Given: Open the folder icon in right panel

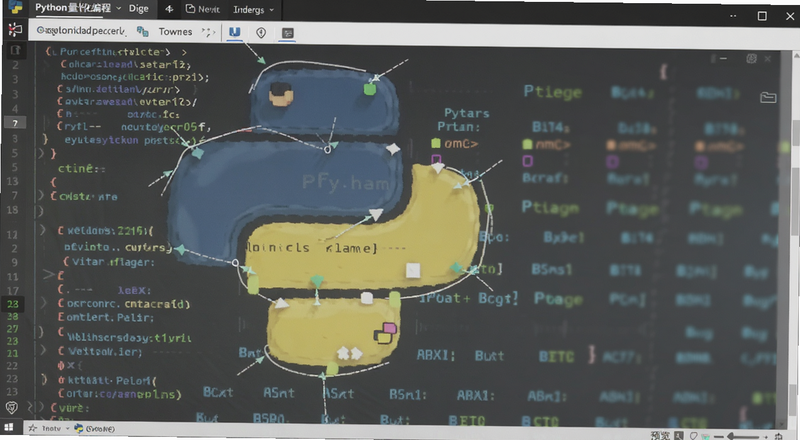Looking at the screenshot, I should (x=768, y=97).
